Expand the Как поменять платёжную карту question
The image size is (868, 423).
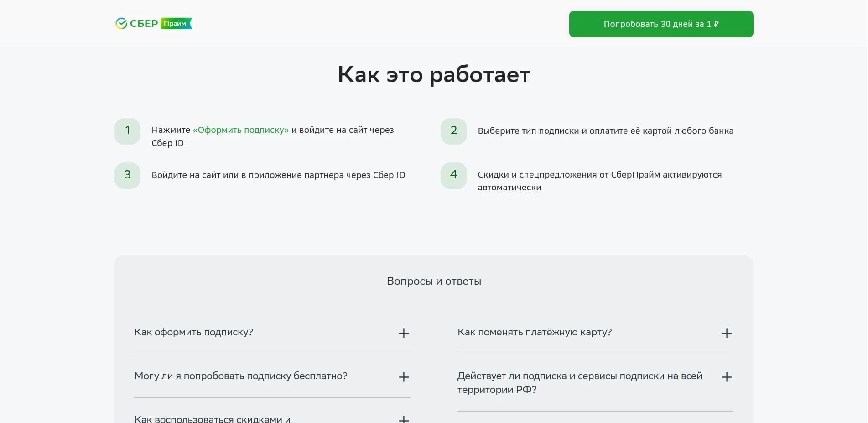coord(535,333)
